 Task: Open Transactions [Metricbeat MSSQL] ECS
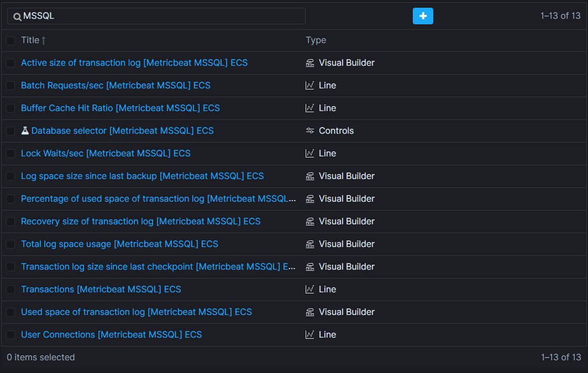[101, 290]
